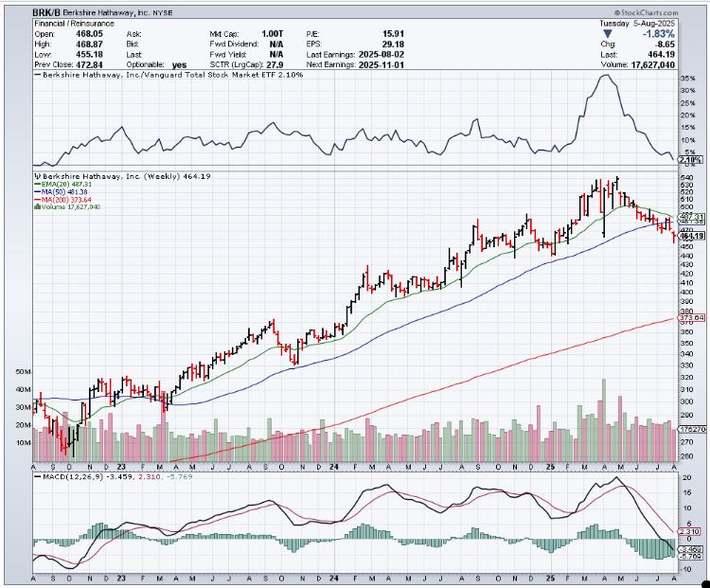Click the 50M label on volume axis

click(23, 372)
